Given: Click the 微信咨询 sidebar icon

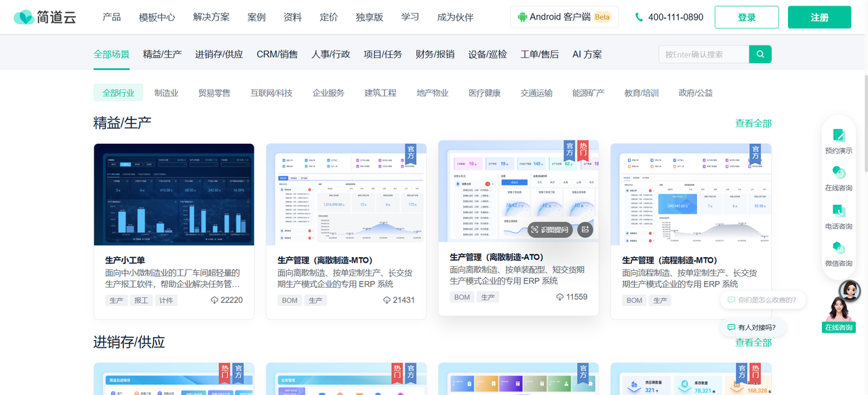Looking at the screenshot, I should point(839,248).
